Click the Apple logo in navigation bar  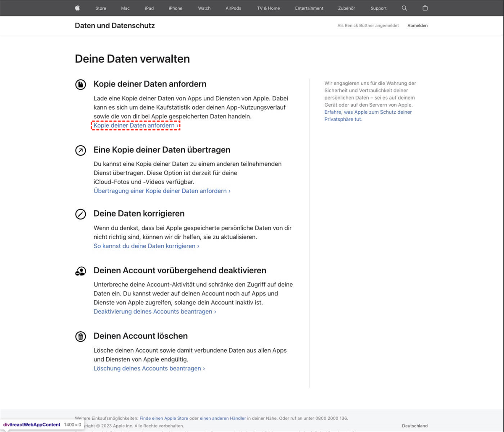[x=77, y=8]
